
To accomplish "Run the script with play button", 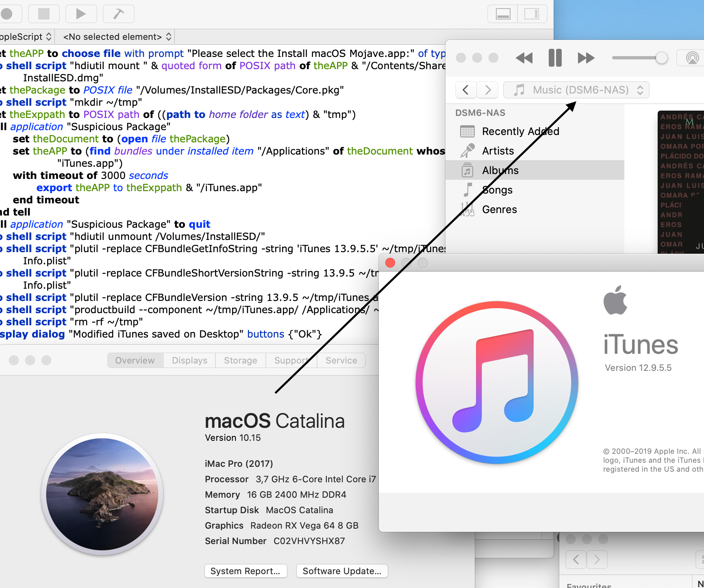I will 81,14.
